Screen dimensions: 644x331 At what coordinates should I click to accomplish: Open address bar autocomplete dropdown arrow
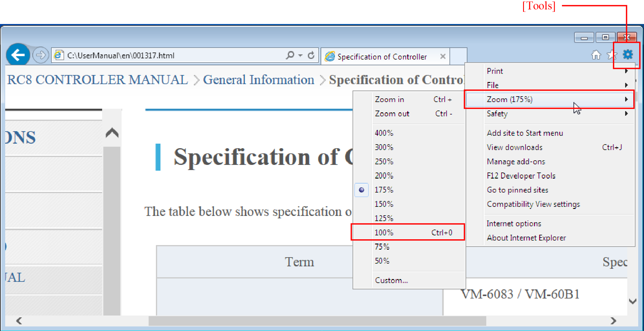click(x=300, y=56)
